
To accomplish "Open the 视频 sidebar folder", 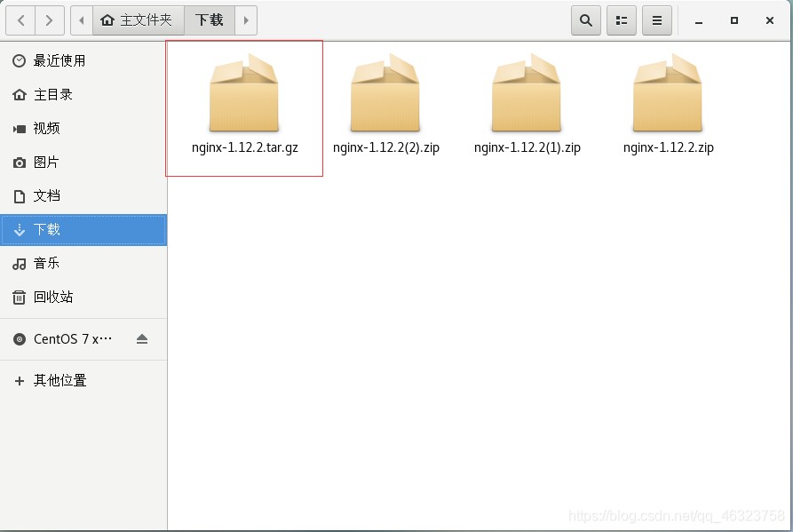I will point(83,129).
